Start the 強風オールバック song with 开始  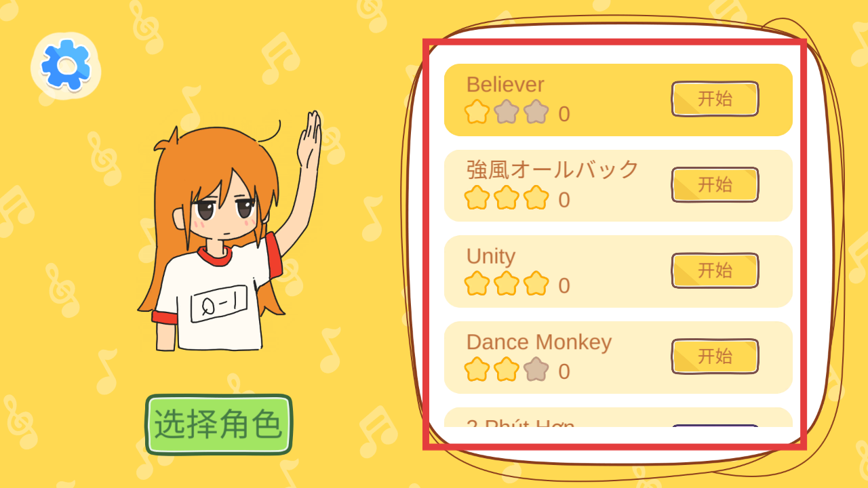coord(715,184)
